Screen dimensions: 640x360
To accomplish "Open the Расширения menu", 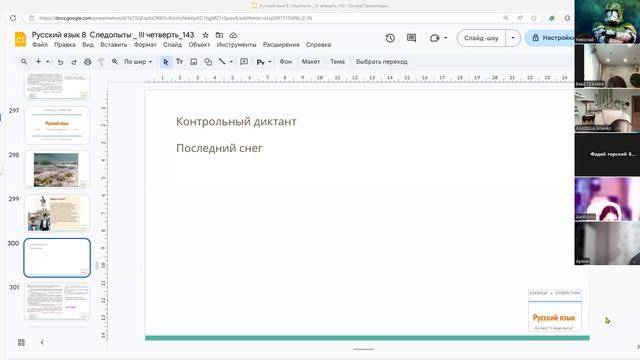I will point(281,44).
